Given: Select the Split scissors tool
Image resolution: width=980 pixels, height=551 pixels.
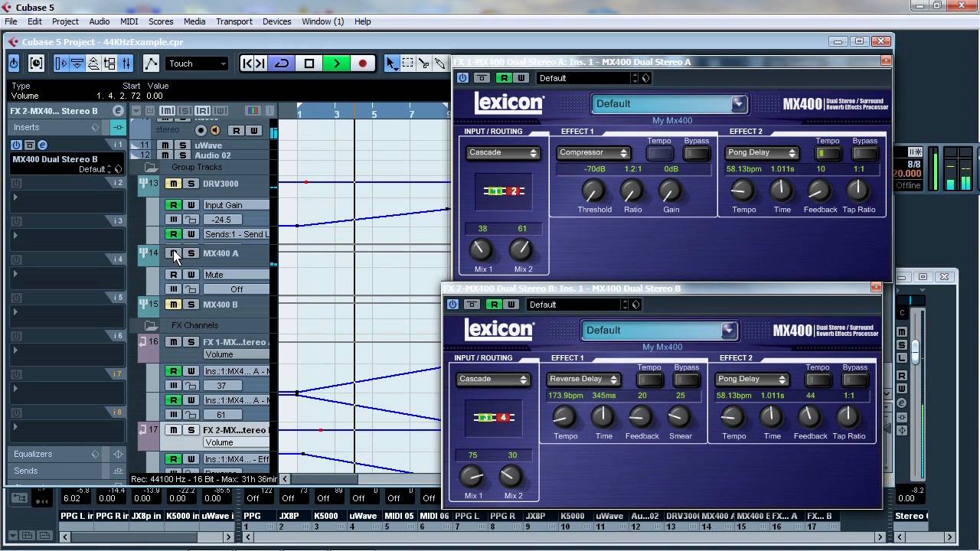Looking at the screenshot, I should coord(424,64).
